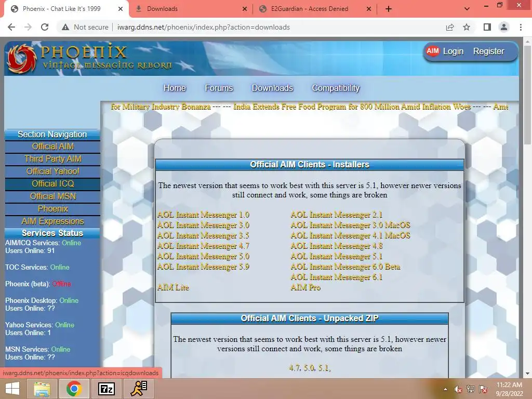Select Third Party AIM in Section Navigation

pyautogui.click(x=52, y=159)
